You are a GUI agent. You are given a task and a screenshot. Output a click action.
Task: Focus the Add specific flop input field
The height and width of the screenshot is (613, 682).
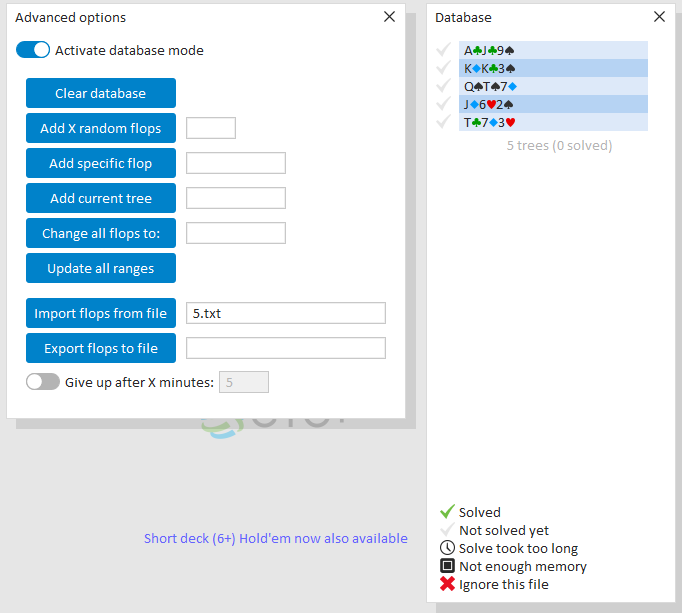click(236, 163)
